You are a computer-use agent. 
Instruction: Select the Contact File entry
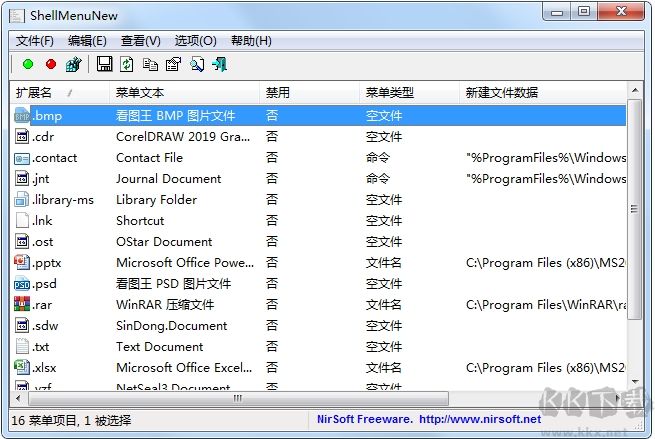tap(150, 158)
